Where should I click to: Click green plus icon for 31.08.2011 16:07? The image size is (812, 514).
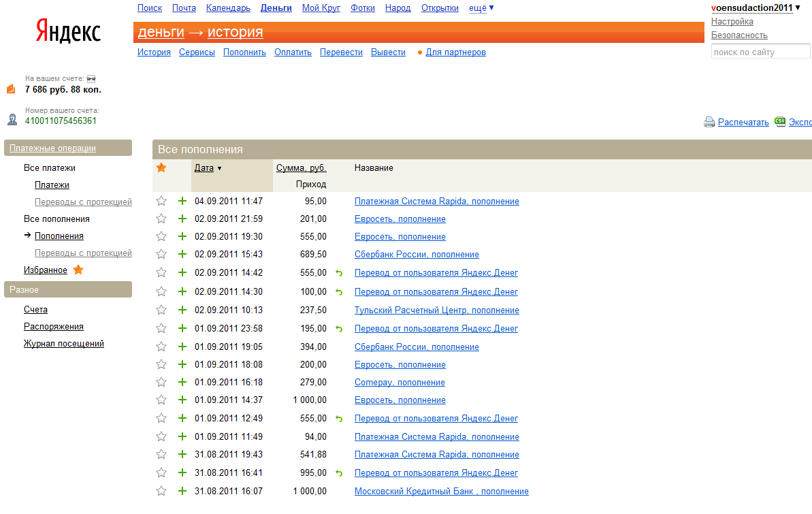(x=182, y=491)
